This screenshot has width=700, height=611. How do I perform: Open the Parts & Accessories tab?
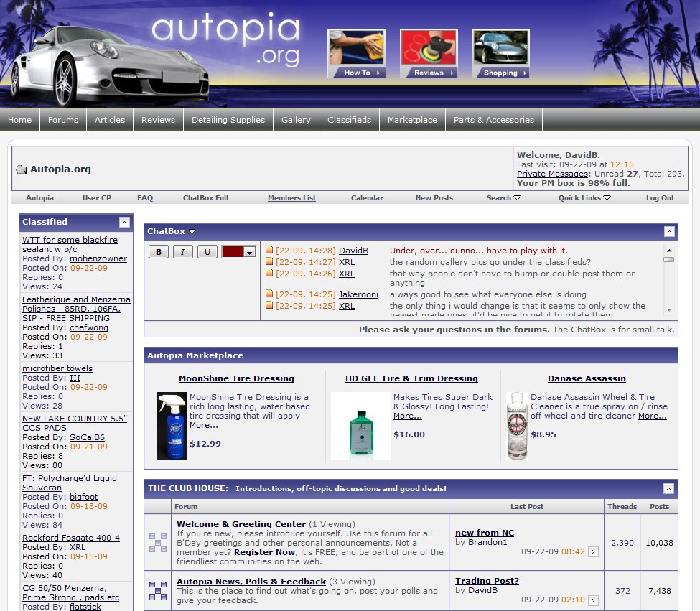494,120
